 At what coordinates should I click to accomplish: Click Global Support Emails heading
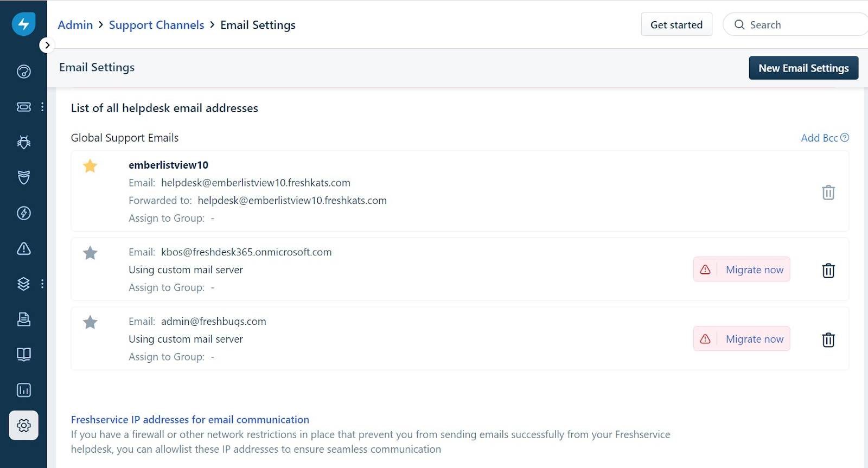pyautogui.click(x=125, y=138)
